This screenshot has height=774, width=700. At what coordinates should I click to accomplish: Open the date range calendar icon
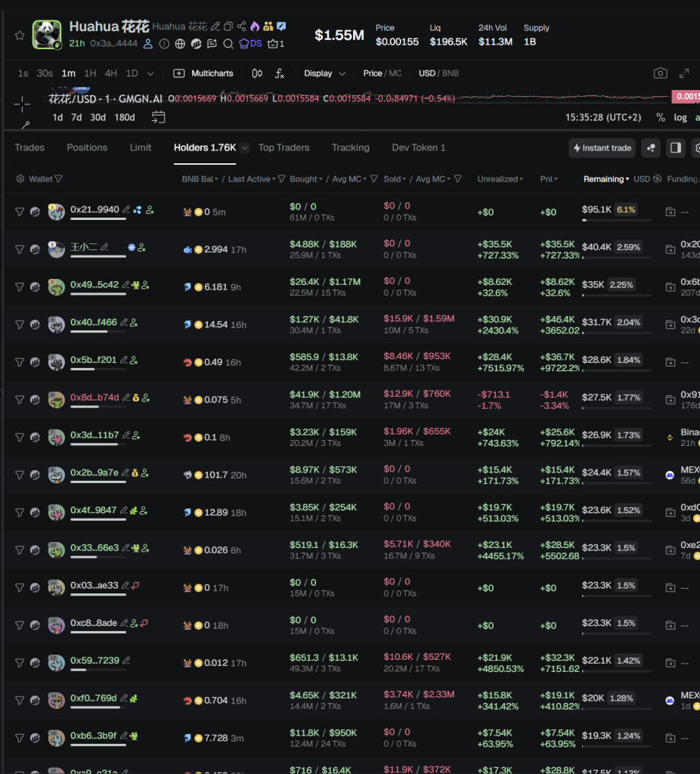pyautogui.click(x=158, y=117)
